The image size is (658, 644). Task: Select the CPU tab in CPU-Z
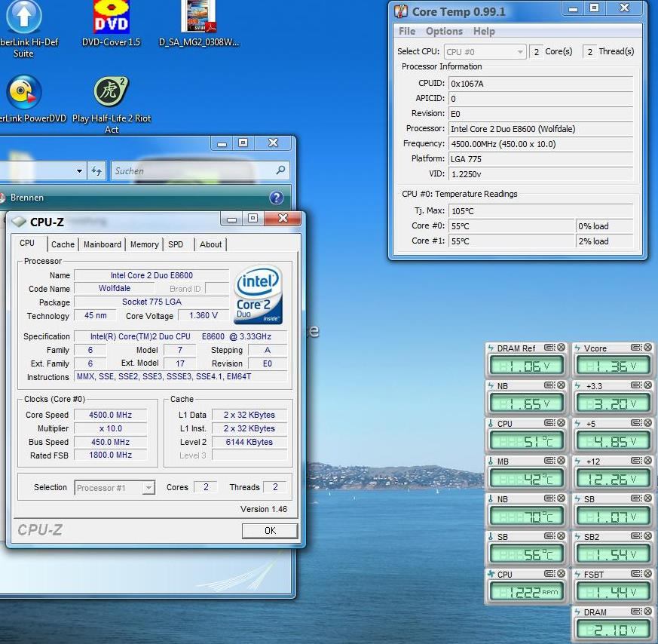(27, 243)
